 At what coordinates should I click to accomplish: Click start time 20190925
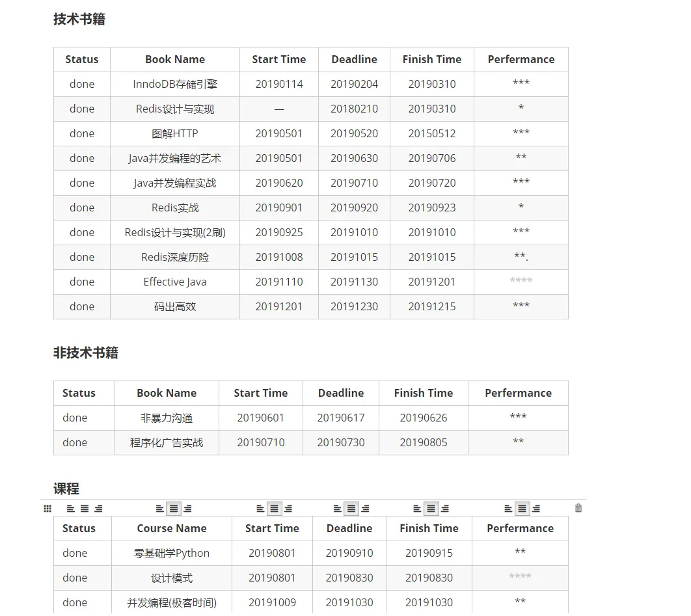279,232
